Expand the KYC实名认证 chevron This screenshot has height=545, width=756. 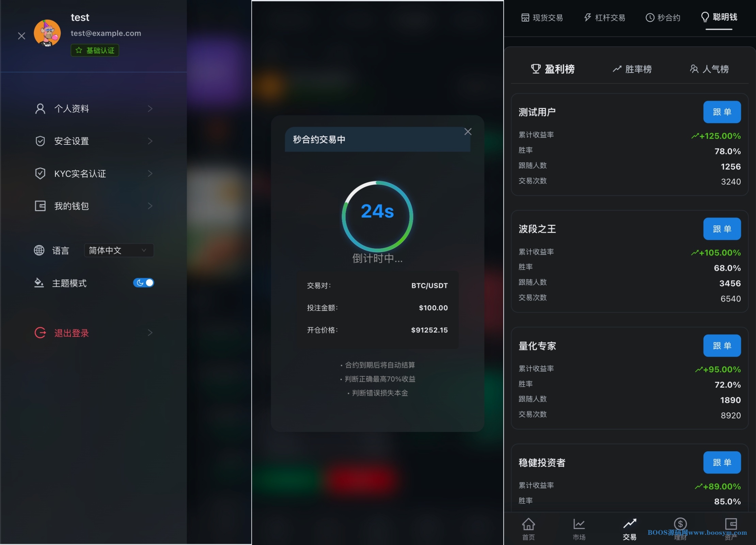click(x=150, y=173)
